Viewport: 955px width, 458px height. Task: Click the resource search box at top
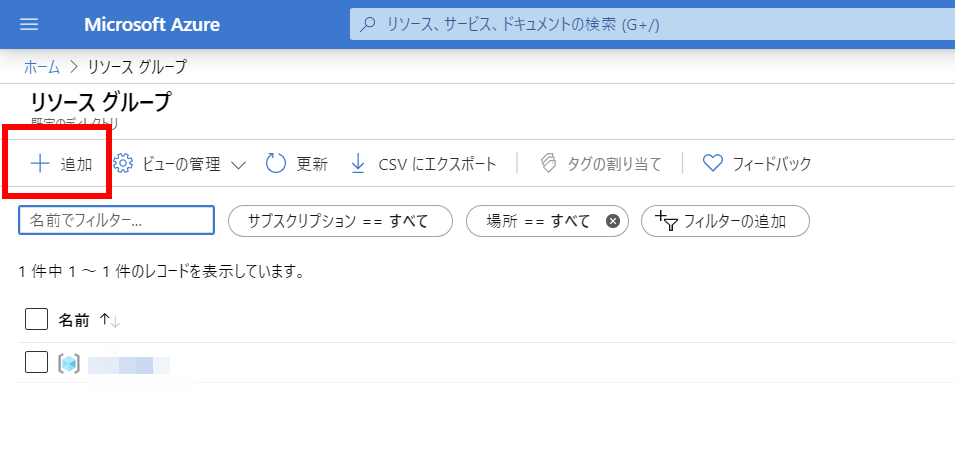tap(650, 24)
